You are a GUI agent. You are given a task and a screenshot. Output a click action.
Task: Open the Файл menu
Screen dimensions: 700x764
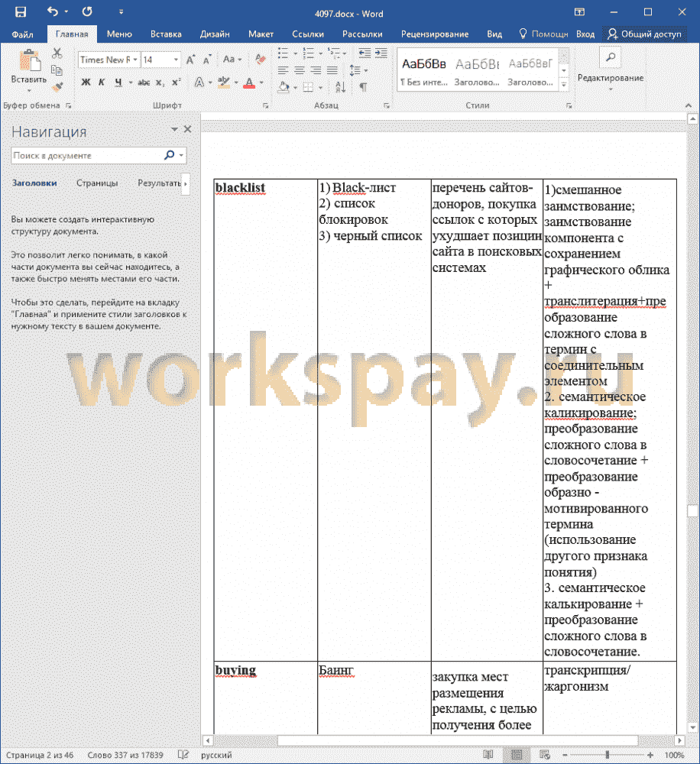tap(22, 34)
